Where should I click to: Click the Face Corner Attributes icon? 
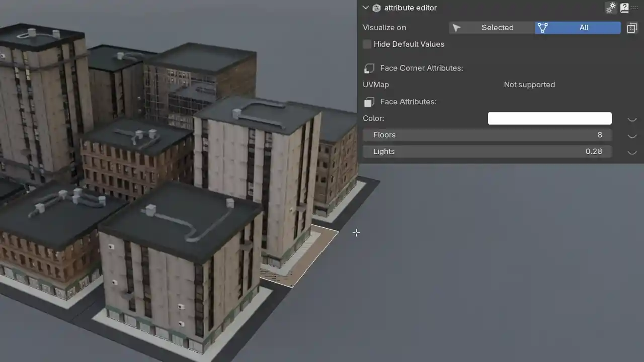[369, 68]
